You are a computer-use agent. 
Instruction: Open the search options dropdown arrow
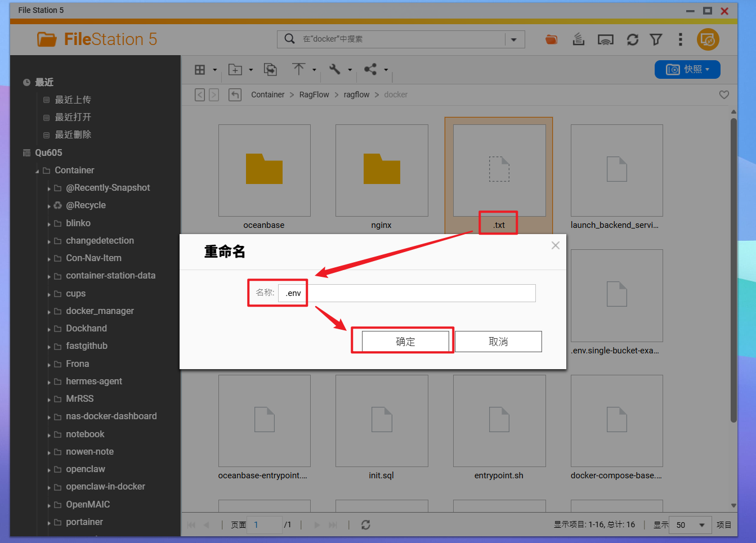tap(514, 39)
